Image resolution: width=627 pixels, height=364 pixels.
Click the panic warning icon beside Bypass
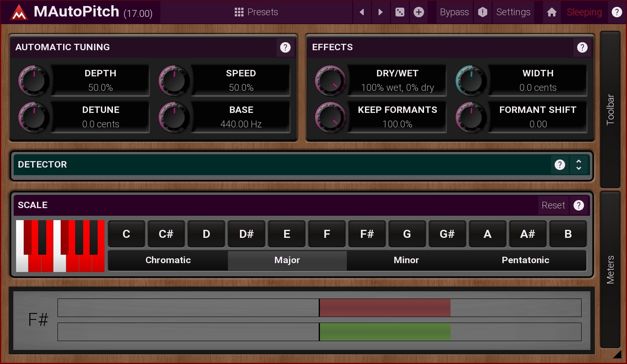pyautogui.click(x=483, y=12)
